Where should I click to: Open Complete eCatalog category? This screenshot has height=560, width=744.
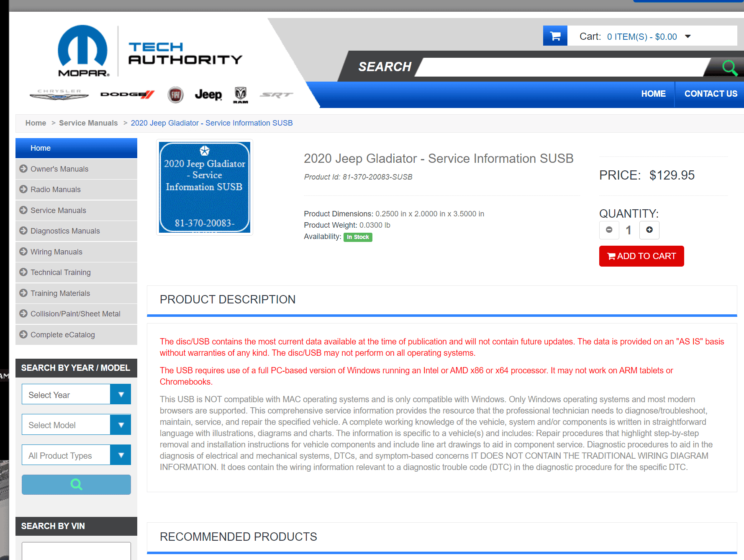pyautogui.click(x=76, y=335)
